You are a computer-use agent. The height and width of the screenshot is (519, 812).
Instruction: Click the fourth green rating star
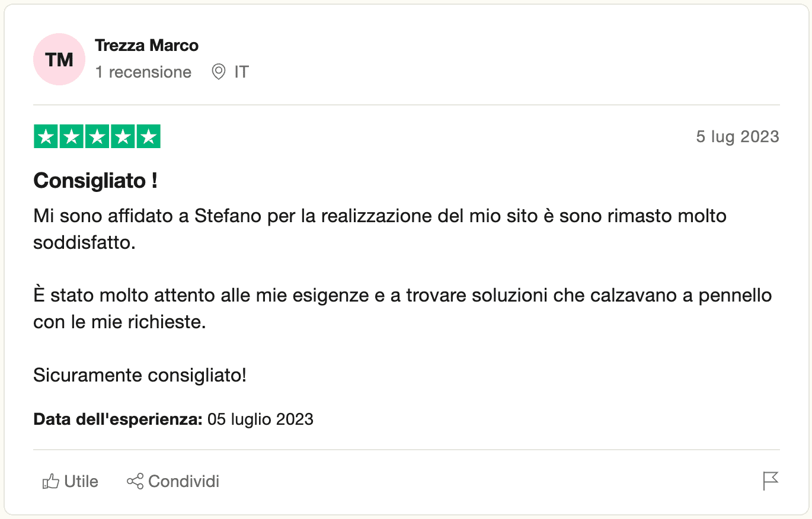[123, 137]
